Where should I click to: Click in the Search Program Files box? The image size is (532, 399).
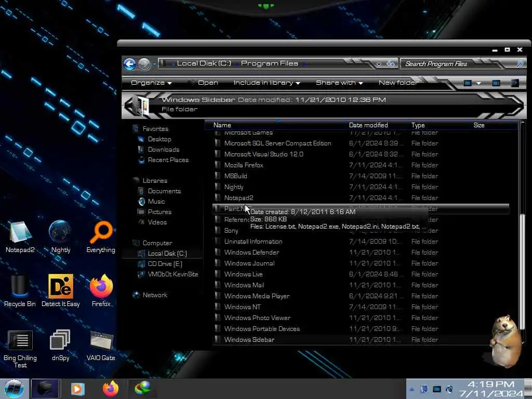point(456,64)
